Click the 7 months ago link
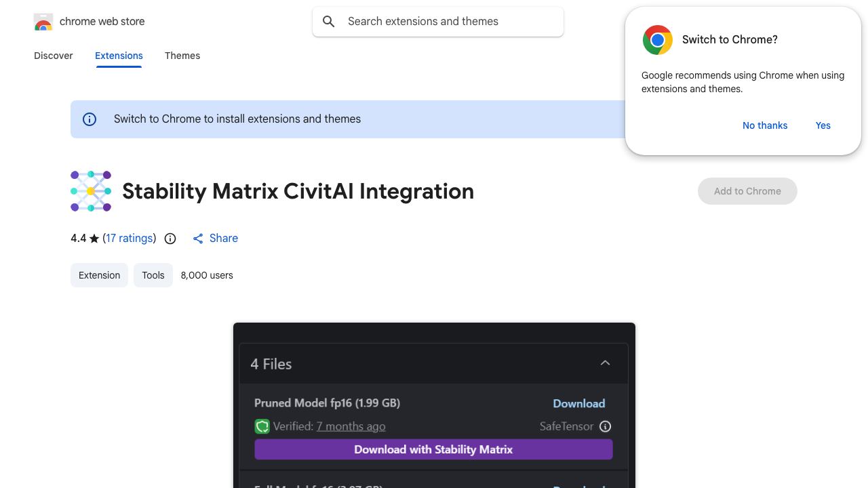Viewport: 868px width, 488px height. 351,426
